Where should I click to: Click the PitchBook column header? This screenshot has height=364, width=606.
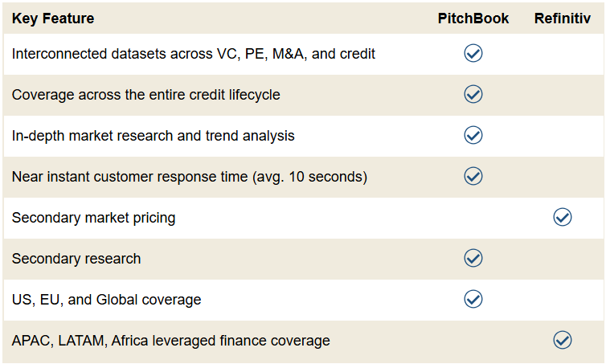coord(473,18)
